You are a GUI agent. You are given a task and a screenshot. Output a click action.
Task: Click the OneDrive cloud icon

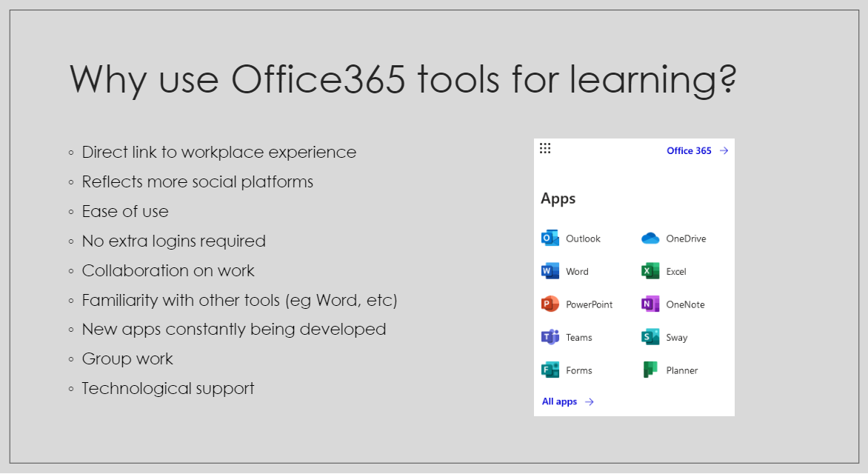pyautogui.click(x=650, y=238)
